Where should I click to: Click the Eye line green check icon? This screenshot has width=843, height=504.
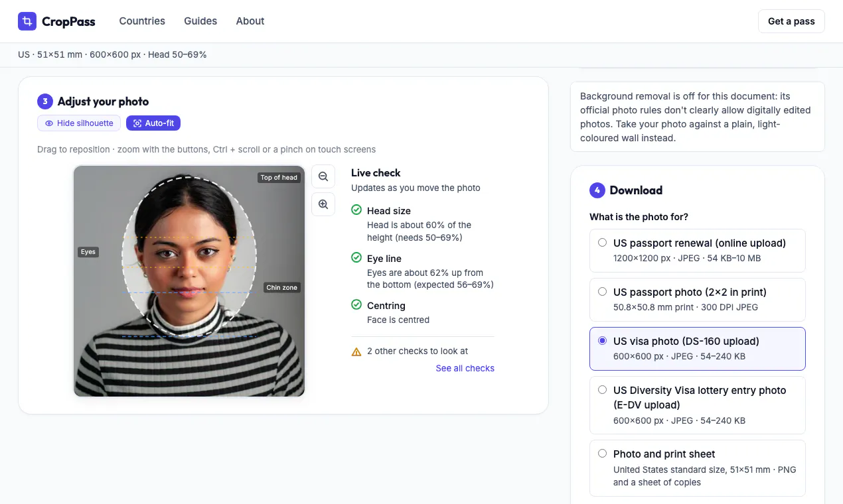356,258
